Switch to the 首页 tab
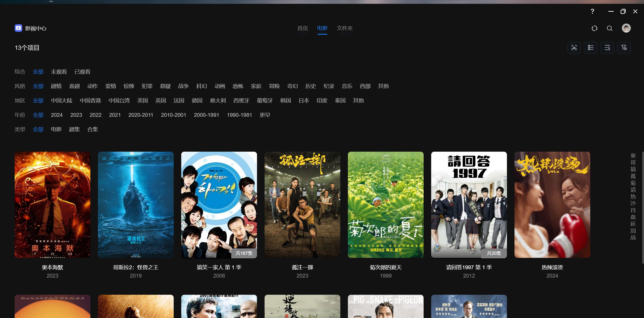The image size is (644, 318). coord(303,28)
